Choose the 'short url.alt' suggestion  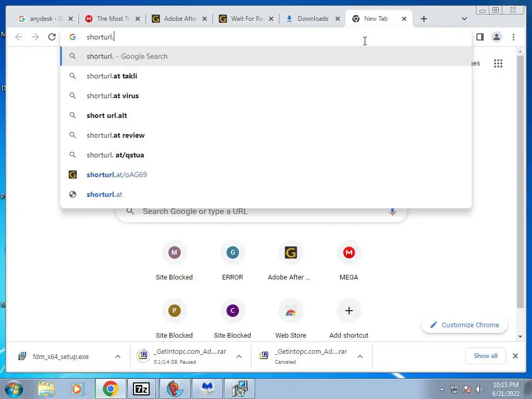click(266, 115)
